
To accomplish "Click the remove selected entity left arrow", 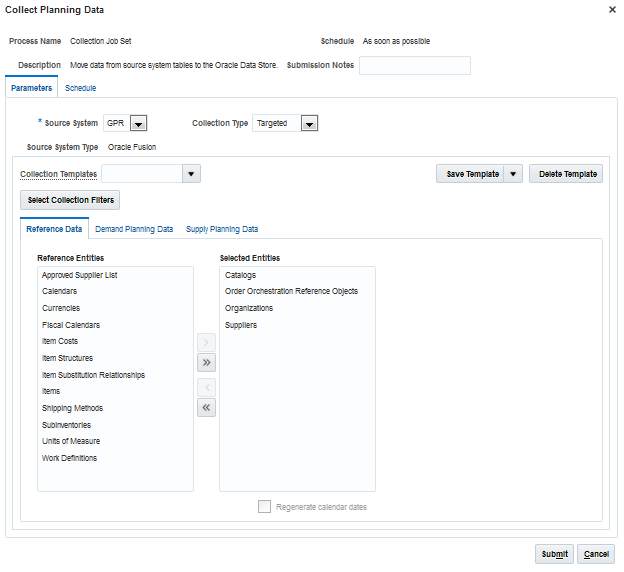I will coord(206,387).
